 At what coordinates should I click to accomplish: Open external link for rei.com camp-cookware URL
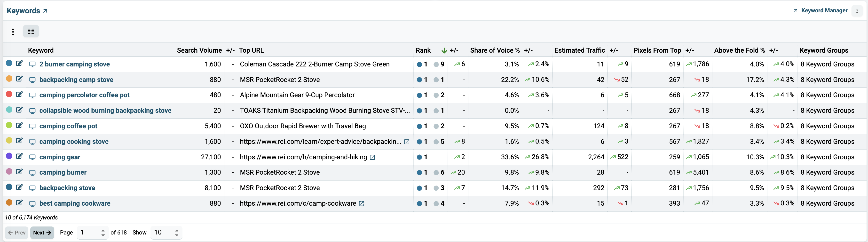(362, 204)
